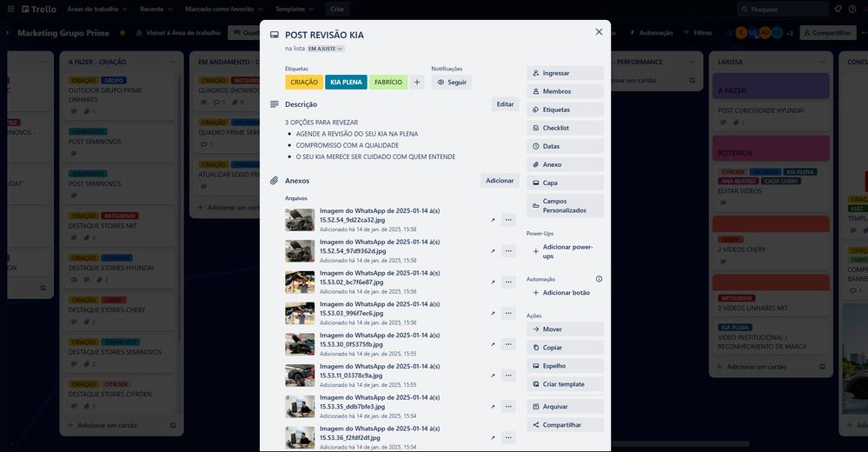Click Mover in the Ações section
Screen dimensions: 868x452
(565, 329)
